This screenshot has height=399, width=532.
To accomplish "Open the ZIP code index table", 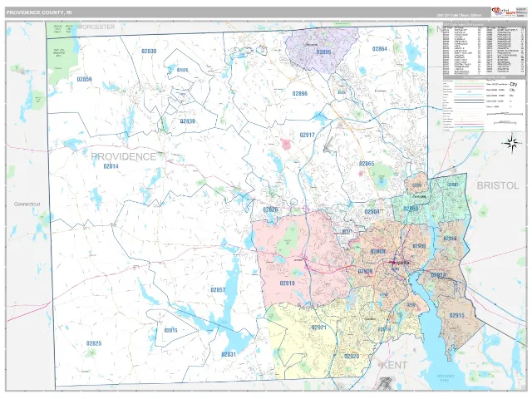I will [484, 50].
